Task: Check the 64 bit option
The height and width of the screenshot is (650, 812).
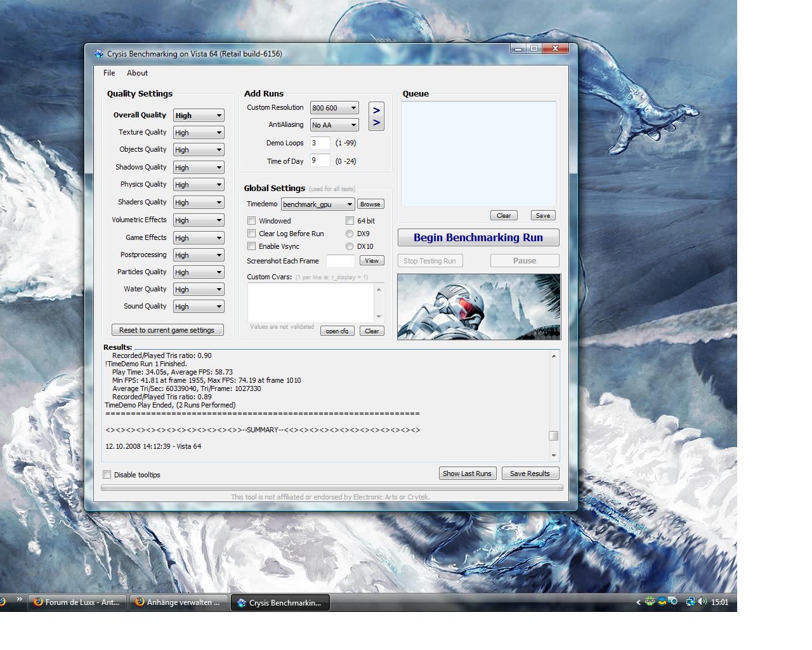Action: 350,221
